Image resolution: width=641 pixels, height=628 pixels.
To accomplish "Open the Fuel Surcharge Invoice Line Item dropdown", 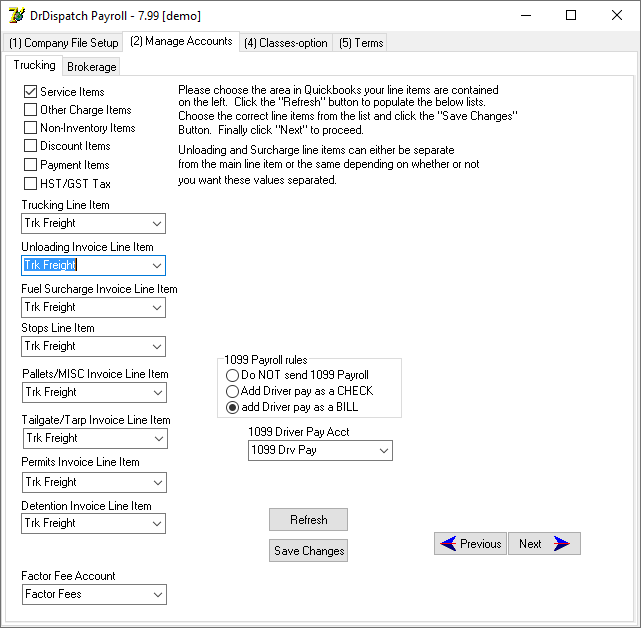I will tap(157, 307).
